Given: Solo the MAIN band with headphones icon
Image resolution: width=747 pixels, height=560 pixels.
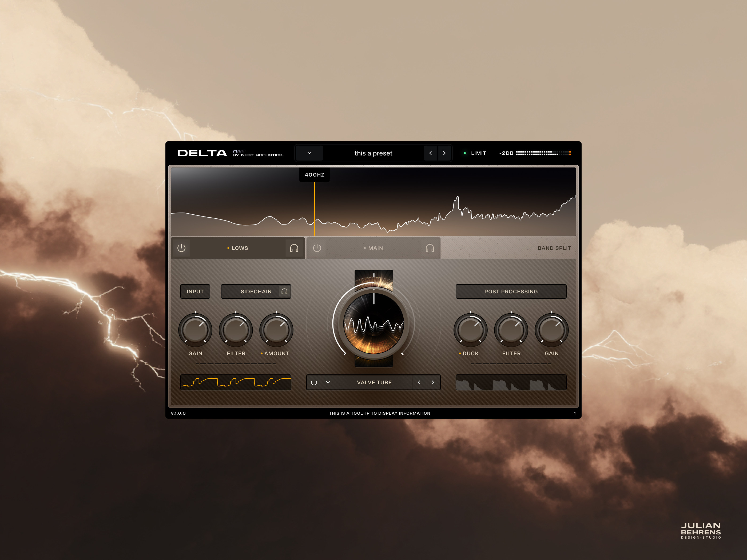Looking at the screenshot, I should [430, 248].
